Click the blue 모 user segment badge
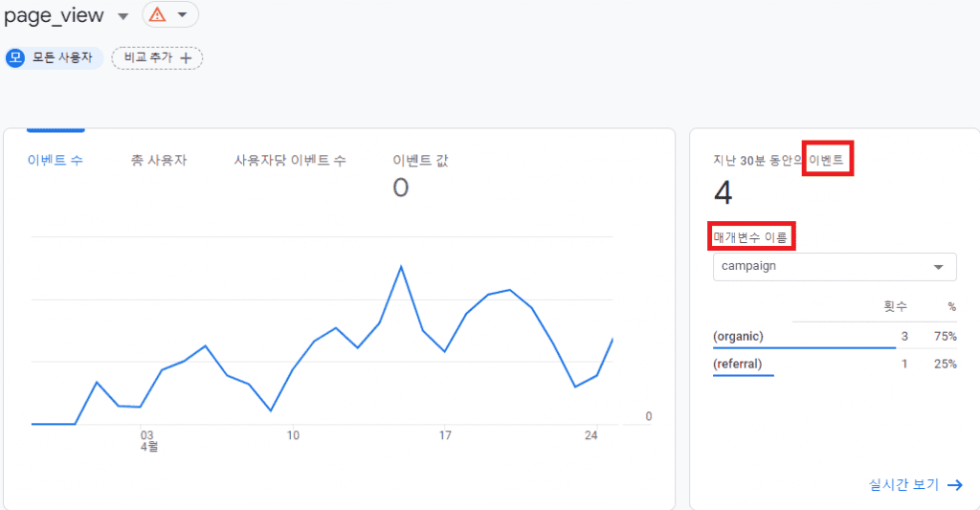Image resolution: width=980 pixels, height=510 pixels. (15, 57)
